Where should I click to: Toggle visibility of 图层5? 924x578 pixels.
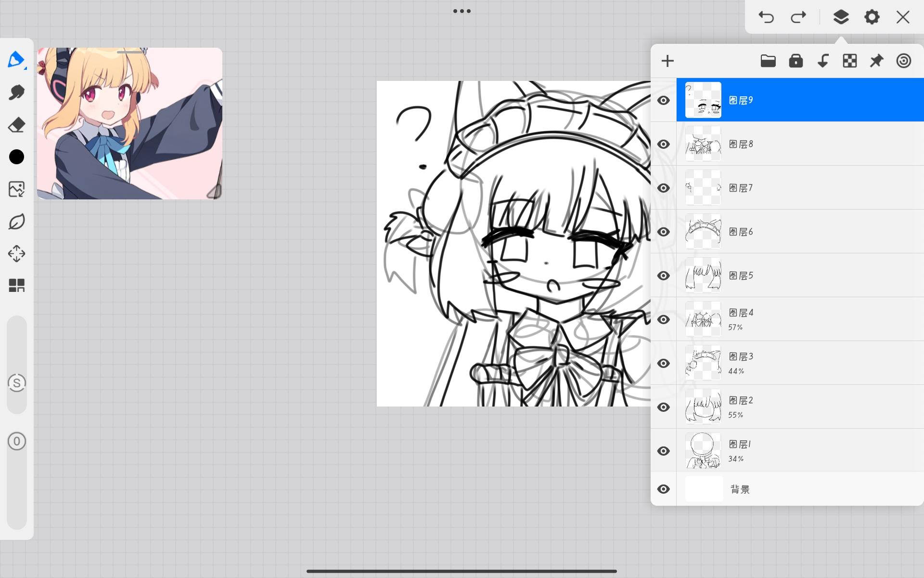click(x=664, y=276)
